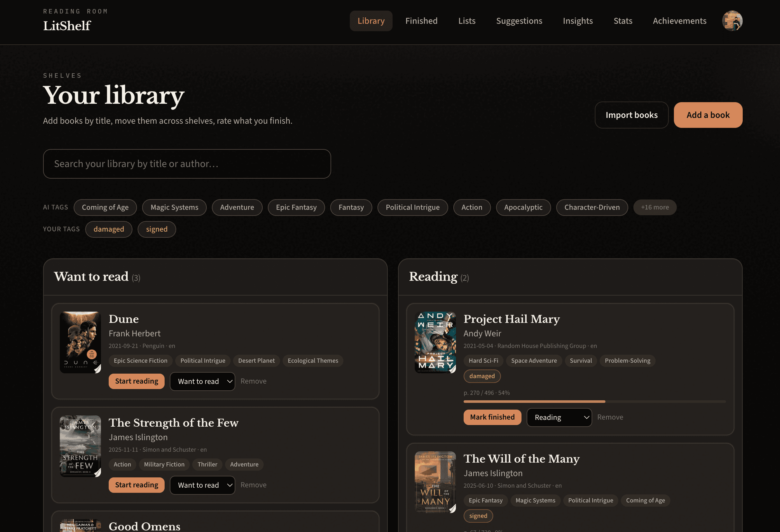The image size is (780, 532).
Task: Enable the Epic Fantasy AI tag filter
Action: pos(296,207)
